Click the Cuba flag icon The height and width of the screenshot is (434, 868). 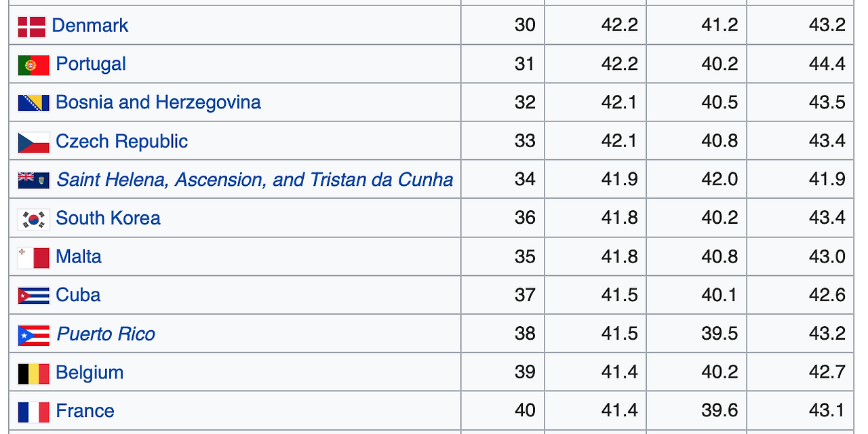point(33,296)
